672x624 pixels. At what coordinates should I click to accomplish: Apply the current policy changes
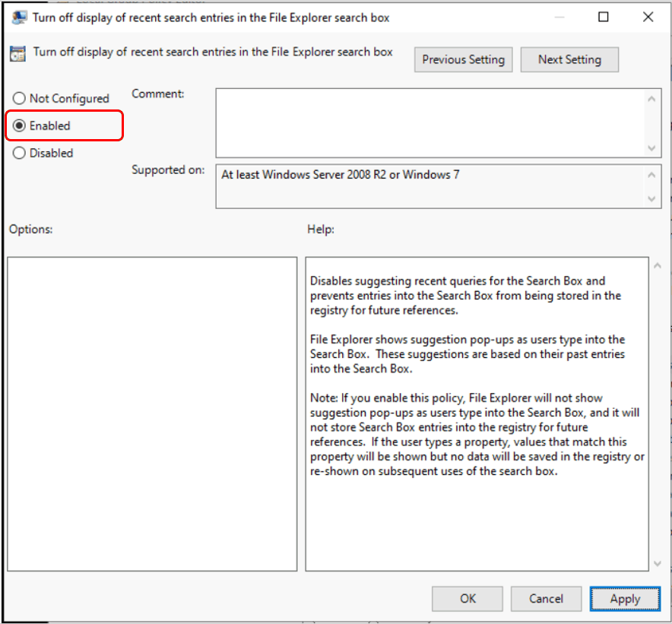[625, 598]
